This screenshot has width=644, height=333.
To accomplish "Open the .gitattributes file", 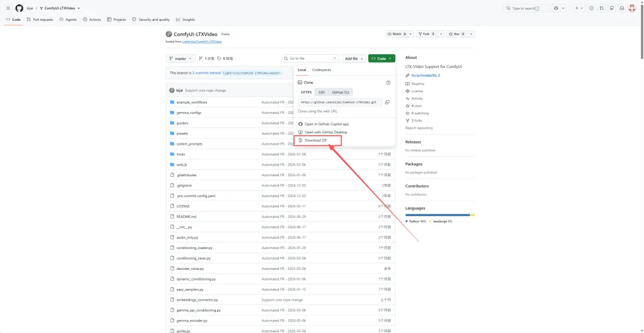I will [187, 175].
